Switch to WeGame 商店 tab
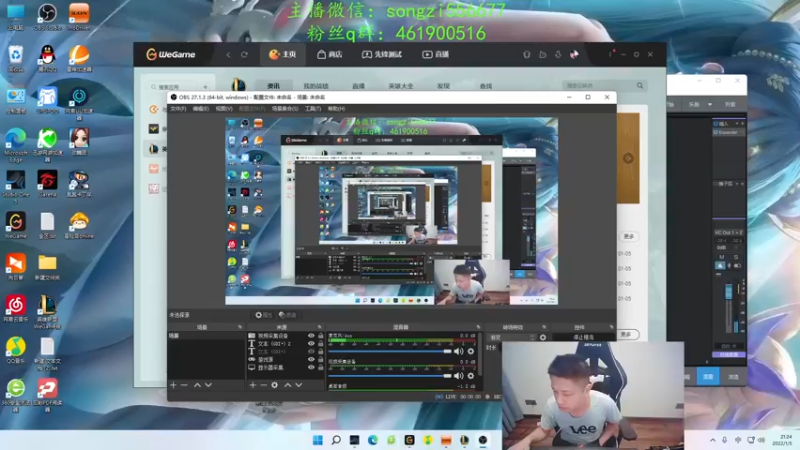800x450 pixels. click(x=330, y=55)
